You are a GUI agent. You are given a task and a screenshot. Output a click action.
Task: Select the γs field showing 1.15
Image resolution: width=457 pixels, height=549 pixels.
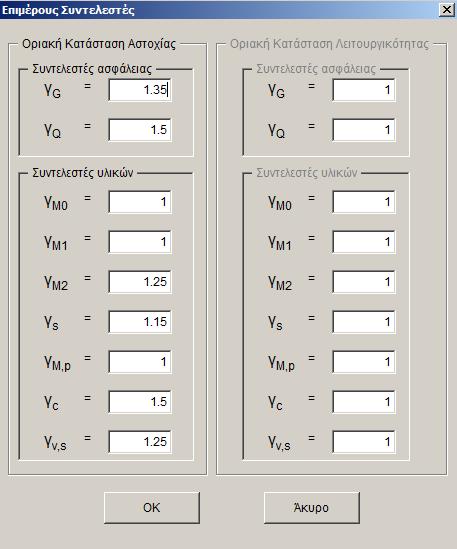click(140, 322)
